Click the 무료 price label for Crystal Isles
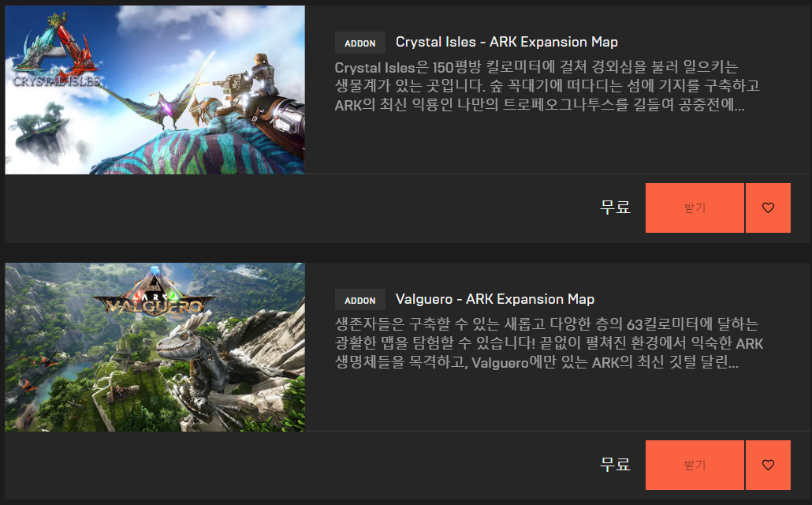Screen dimensions: 812x505 [615, 208]
